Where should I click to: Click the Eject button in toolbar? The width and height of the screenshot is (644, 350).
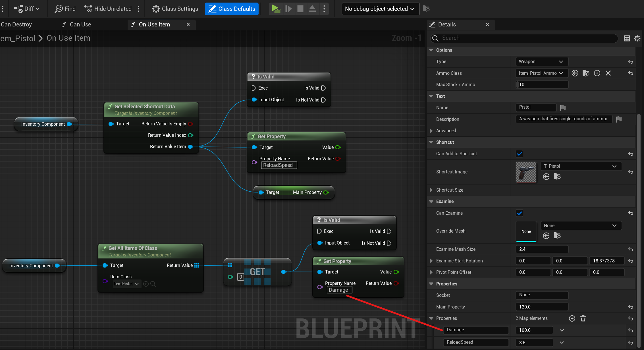coord(312,9)
